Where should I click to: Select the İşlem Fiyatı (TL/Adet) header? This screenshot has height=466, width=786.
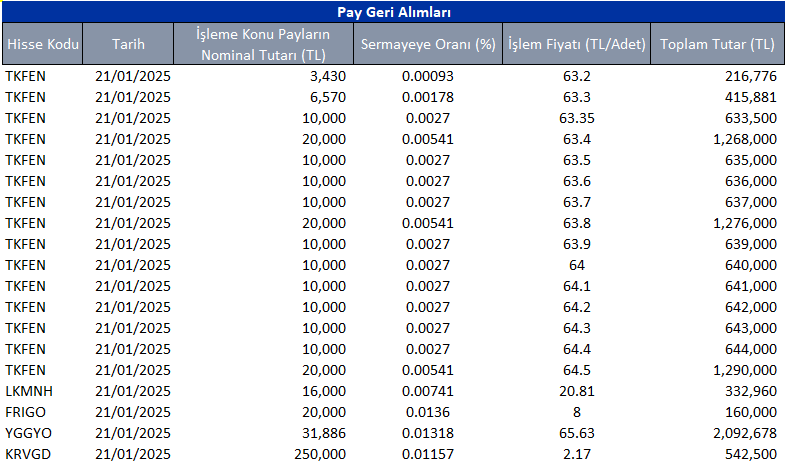[x=576, y=45]
